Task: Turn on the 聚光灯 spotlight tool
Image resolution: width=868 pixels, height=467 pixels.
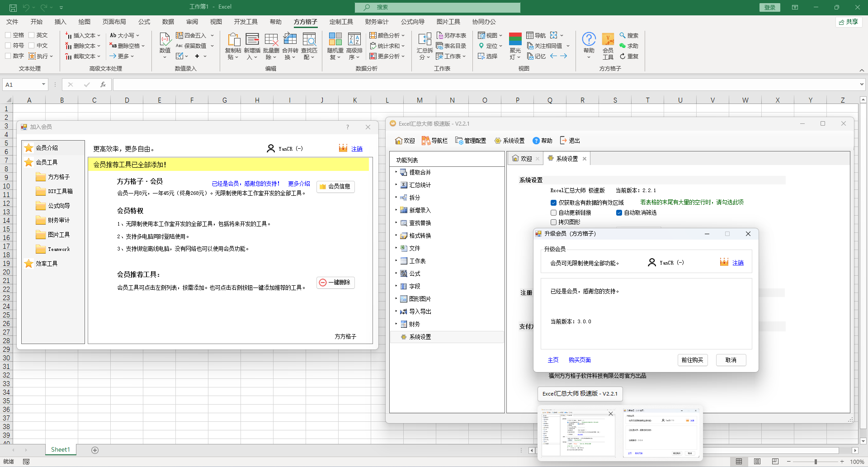Action: tap(515, 46)
